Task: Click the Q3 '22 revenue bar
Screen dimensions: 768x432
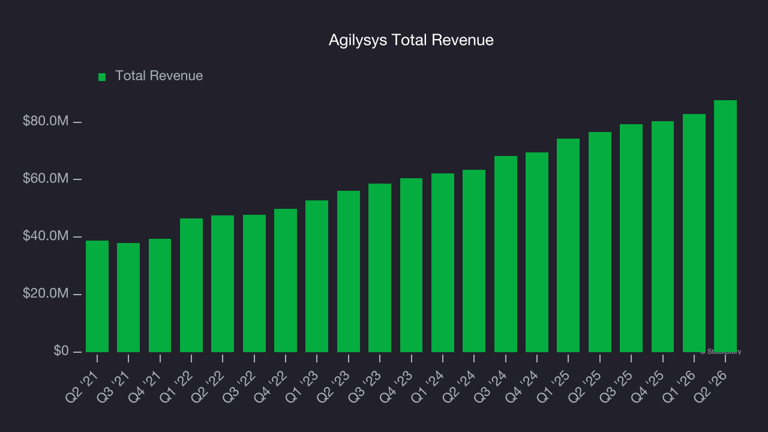Action: tap(254, 284)
